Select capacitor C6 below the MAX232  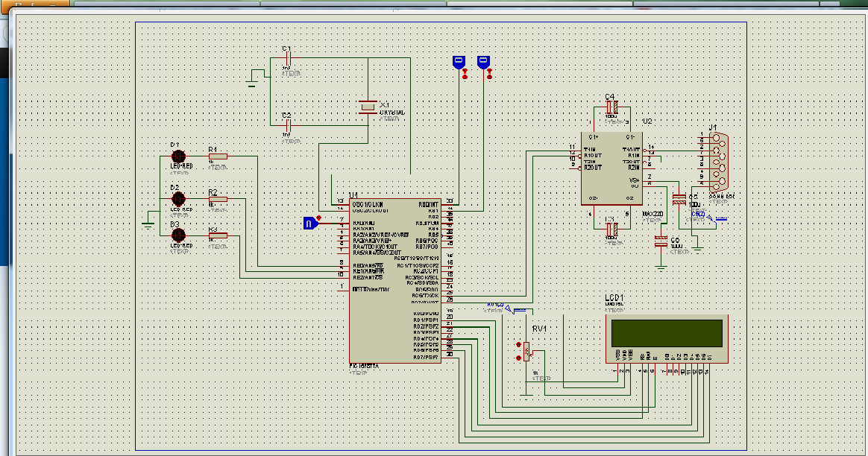point(661,240)
